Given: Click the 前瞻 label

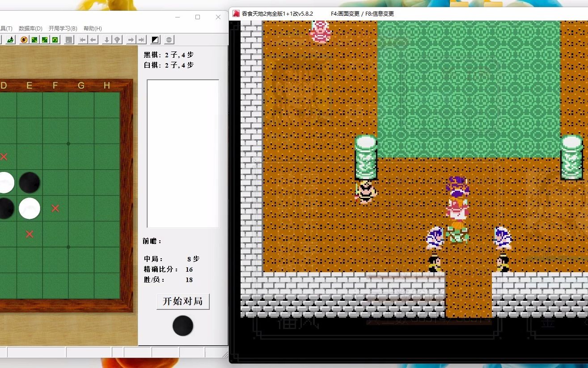Looking at the screenshot, I should tap(152, 241).
